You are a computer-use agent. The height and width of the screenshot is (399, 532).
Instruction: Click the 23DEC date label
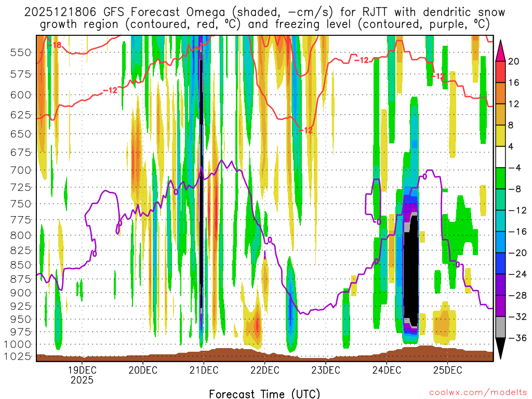click(326, 370)
